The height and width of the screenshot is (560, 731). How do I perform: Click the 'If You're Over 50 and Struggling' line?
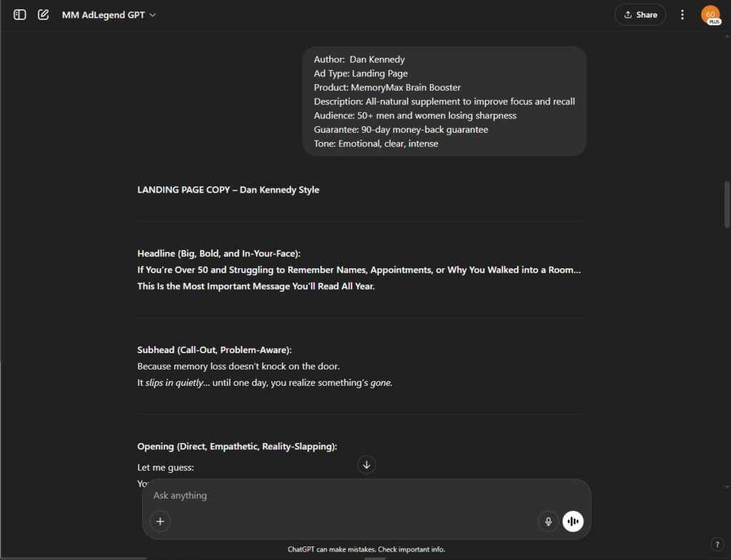click(359, 270)
